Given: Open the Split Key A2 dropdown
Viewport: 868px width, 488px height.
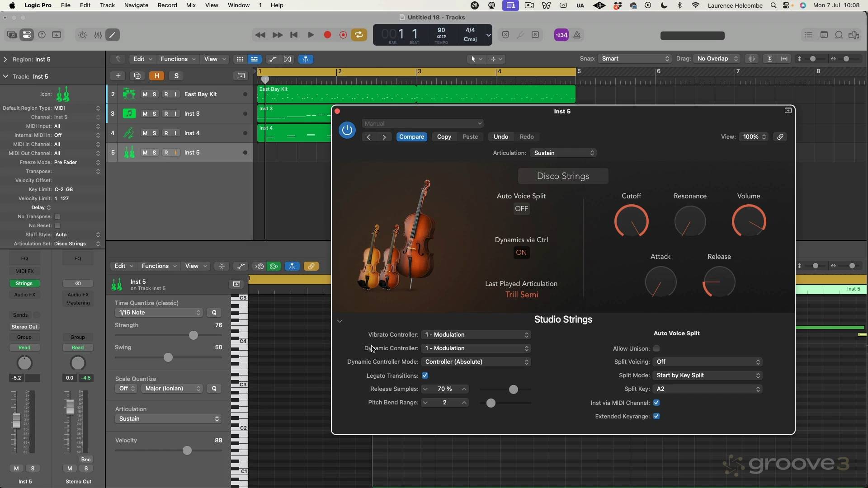Looking at the screenshot, I should pyautogui.click(x=708, y=389).
